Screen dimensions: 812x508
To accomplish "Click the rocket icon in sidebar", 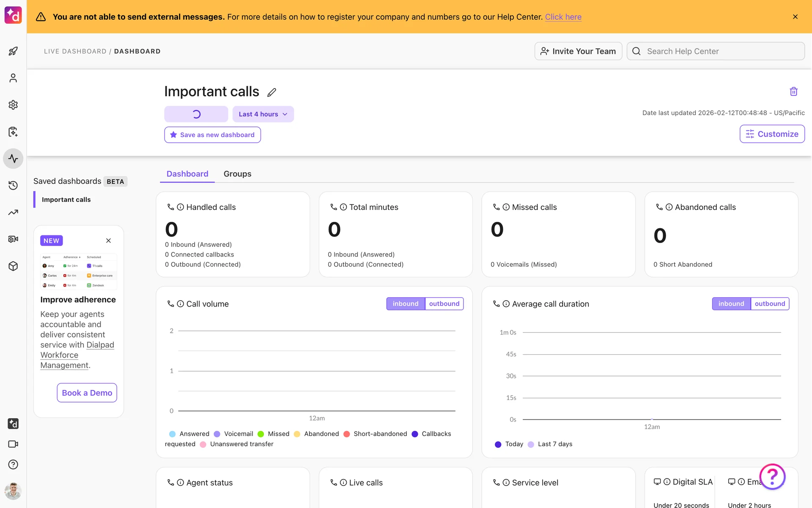I will coord(13,51).
